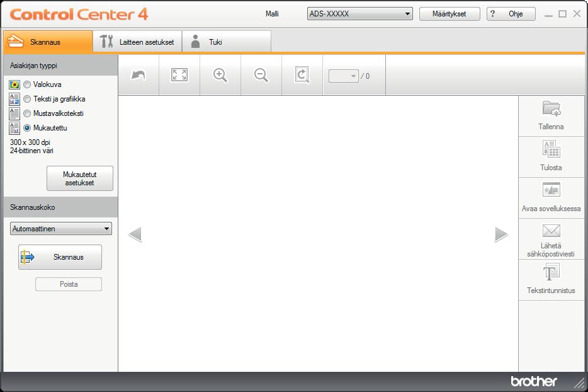Click the Mustavalkoteksti document icon

pyautogui.click(x=14, y=113)
